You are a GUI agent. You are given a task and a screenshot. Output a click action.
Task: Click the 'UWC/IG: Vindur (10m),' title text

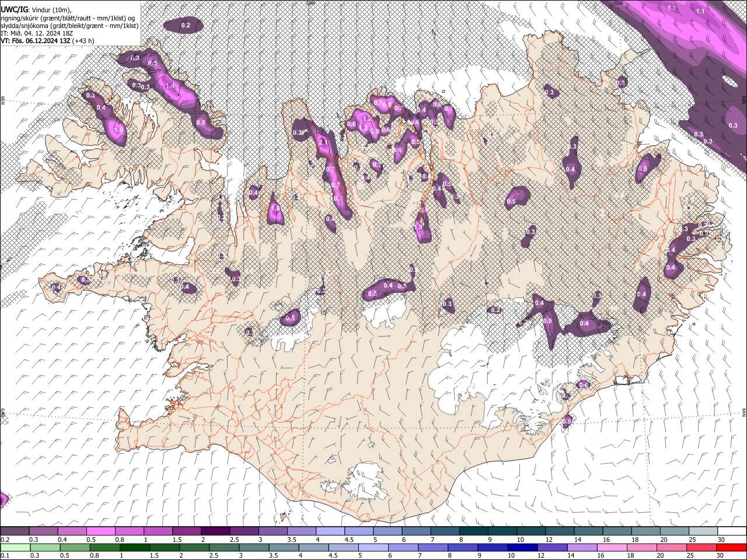36,10
